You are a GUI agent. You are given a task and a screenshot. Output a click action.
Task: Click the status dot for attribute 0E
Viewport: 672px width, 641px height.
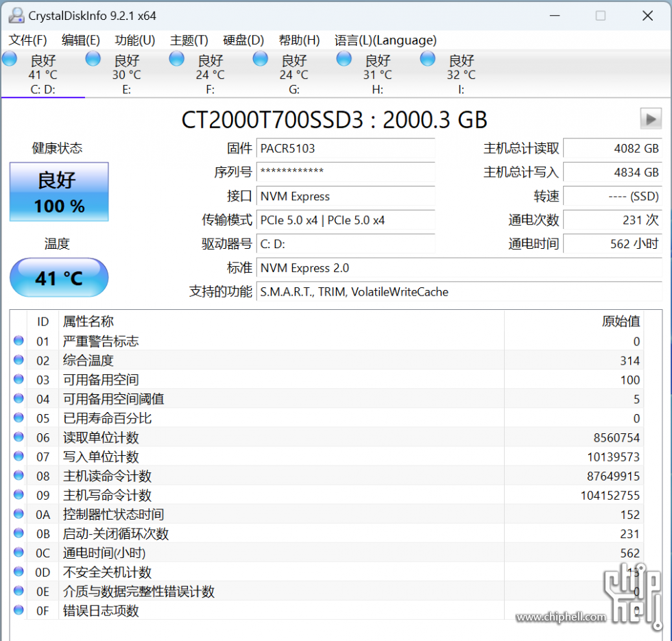[19, 591]
